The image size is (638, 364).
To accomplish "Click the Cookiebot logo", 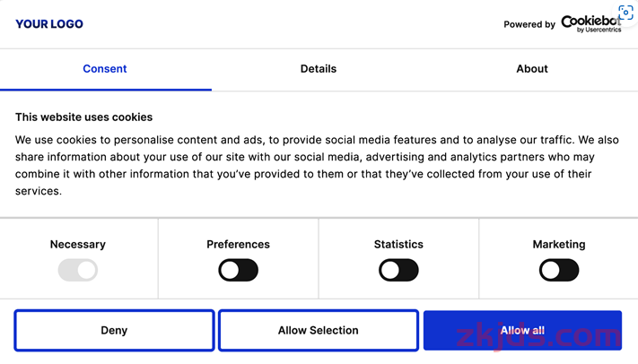I will (591, 24).
